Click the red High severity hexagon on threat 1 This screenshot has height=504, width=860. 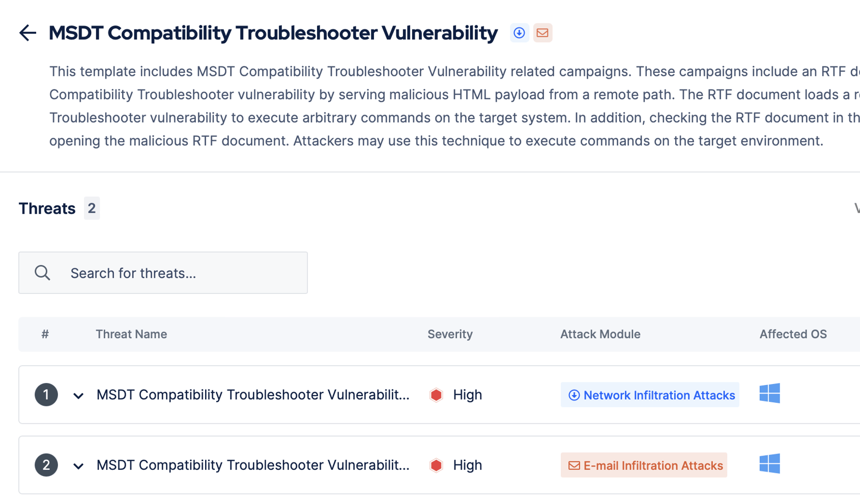[436, 395]
